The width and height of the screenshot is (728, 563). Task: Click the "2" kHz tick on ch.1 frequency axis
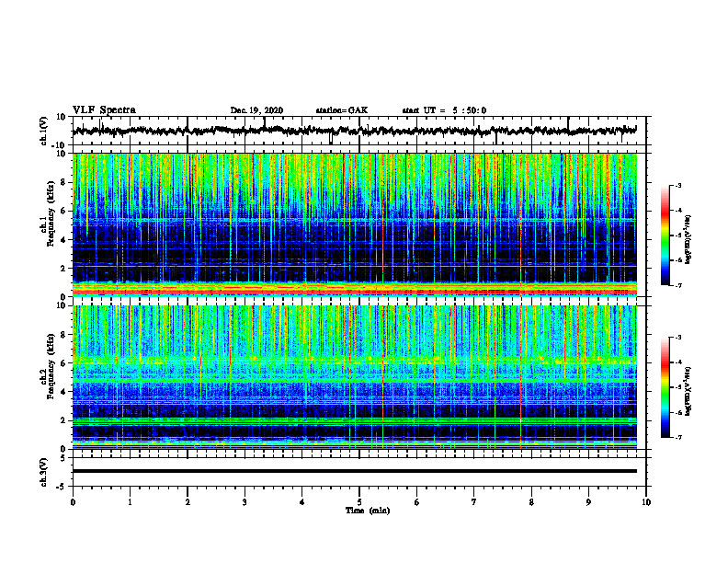tap(63, 268)
